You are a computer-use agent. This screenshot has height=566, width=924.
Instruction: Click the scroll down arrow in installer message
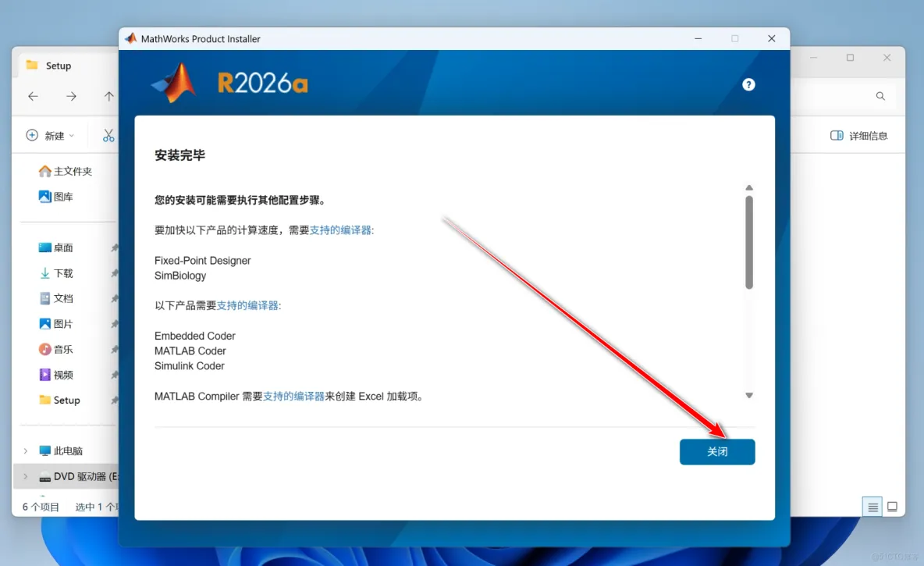[x=749, y=396]
